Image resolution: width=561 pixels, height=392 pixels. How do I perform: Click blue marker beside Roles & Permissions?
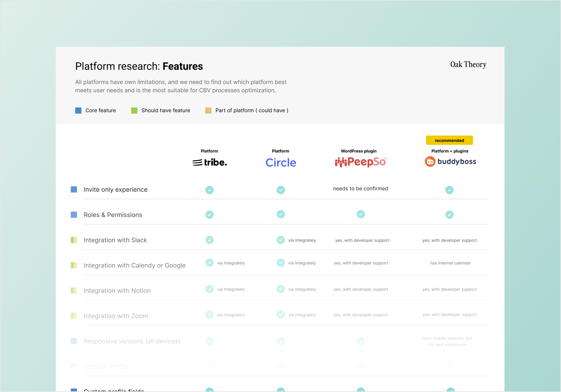[74, 215]
